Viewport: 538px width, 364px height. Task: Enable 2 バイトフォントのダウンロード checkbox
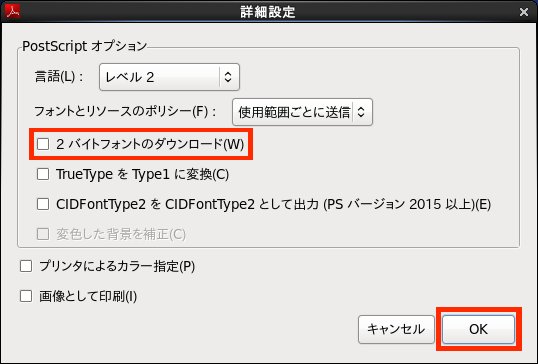(x=43, y=144)
